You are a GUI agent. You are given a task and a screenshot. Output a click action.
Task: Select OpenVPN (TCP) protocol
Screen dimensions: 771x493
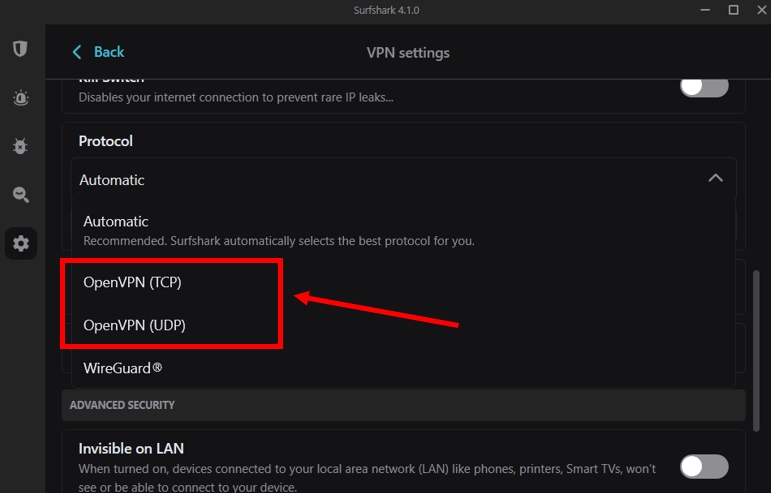tap(132, 283)
